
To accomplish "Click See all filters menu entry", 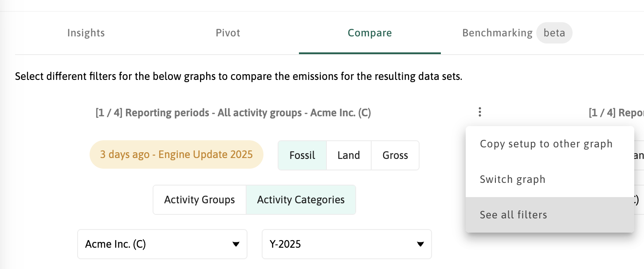I will (x=513, y=215).
